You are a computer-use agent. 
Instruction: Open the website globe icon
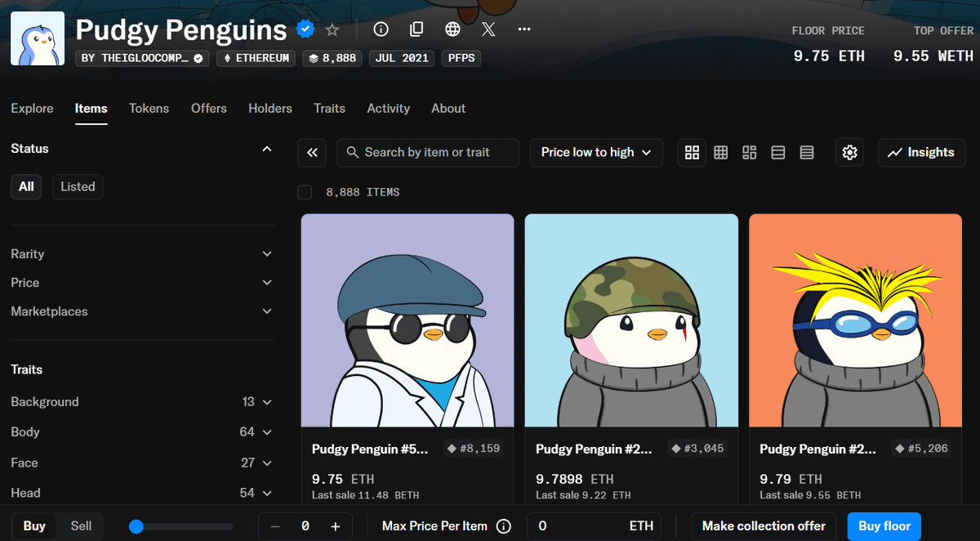(452, 29)
